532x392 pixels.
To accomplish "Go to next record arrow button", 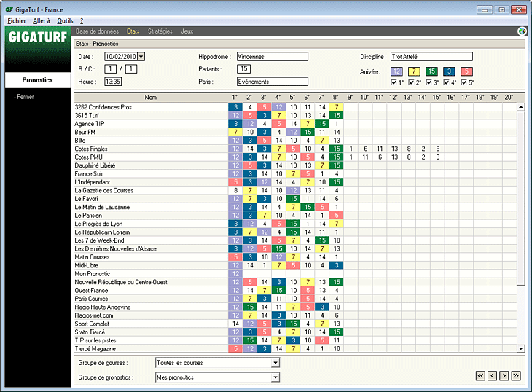I will [504, 375].
